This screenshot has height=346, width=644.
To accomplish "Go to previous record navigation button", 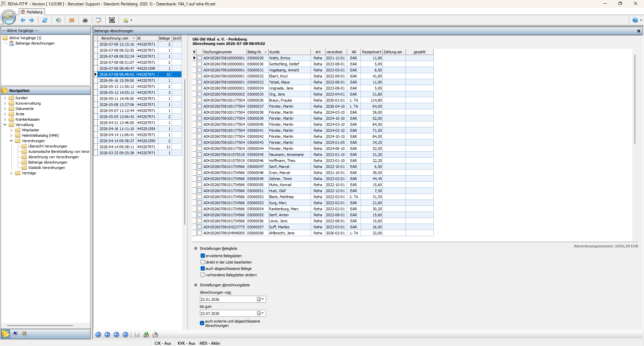I will tap(107, 335).
